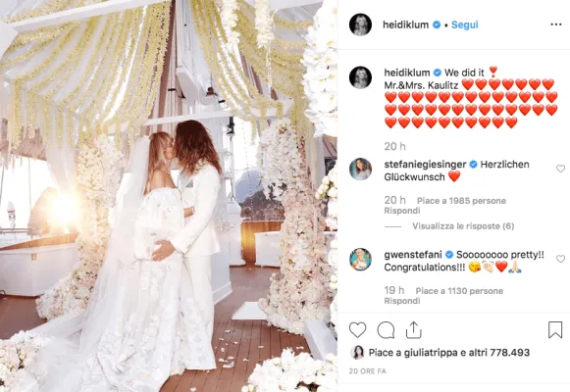Open the gwenstefani username link
The width and height of the screenshot is (570, 392).
tap(413, 255)
